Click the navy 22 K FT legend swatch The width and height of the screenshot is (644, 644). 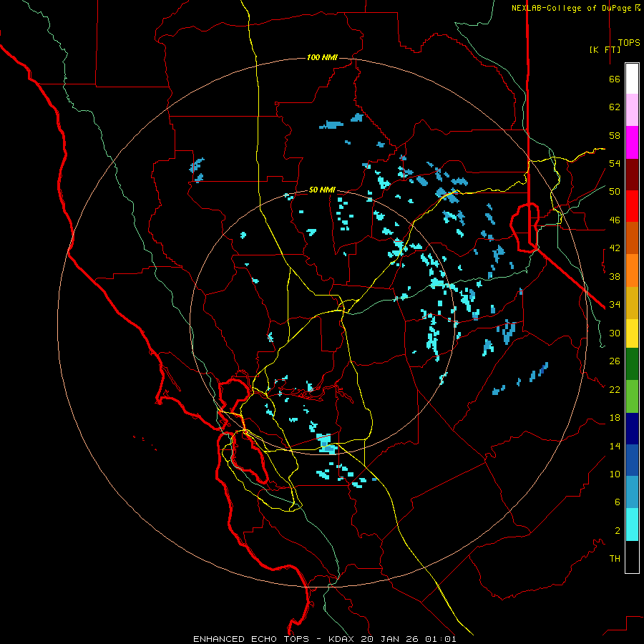tap(632, 429)
